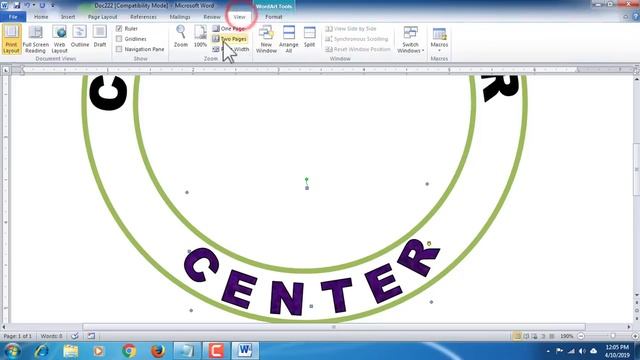Toggle Synchronous Scrolling

click(x=356, y=39)
